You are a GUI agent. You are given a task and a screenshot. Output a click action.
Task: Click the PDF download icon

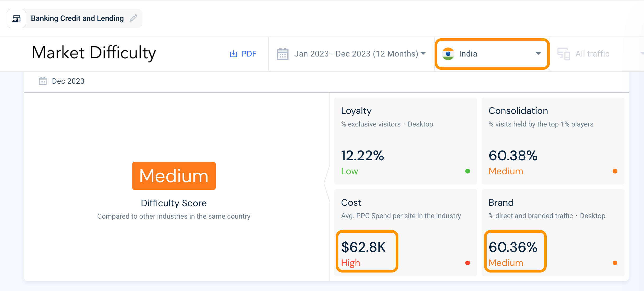[233, 54]
